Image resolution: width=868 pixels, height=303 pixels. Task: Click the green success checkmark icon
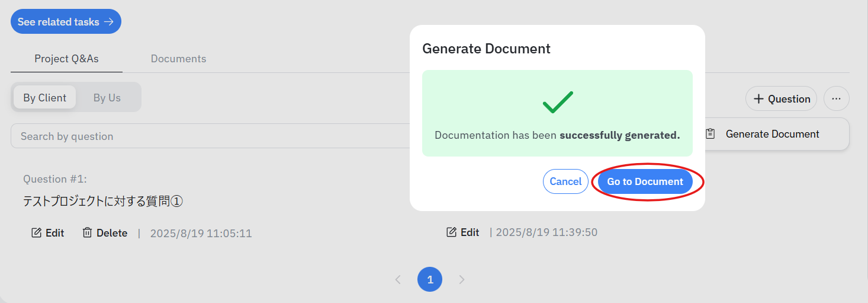(558, 103)
